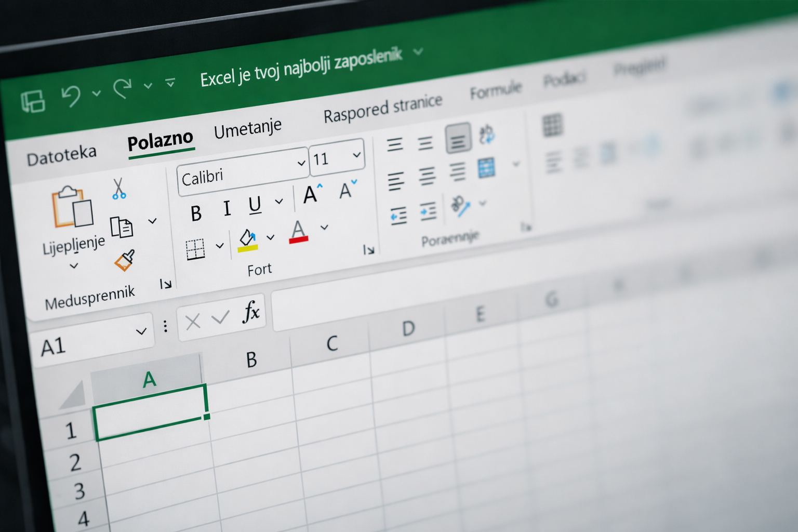Click the Lijepljenje paste clipboard icon
798x532 pixels.
pyautogui.click(x=72, y=207)
